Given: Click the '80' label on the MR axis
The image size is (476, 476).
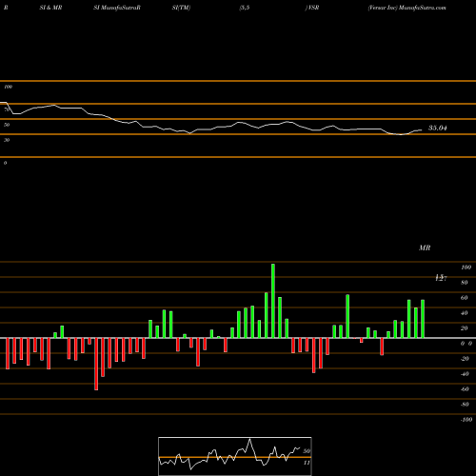Looking at the screenshot, I should [465, 283].
